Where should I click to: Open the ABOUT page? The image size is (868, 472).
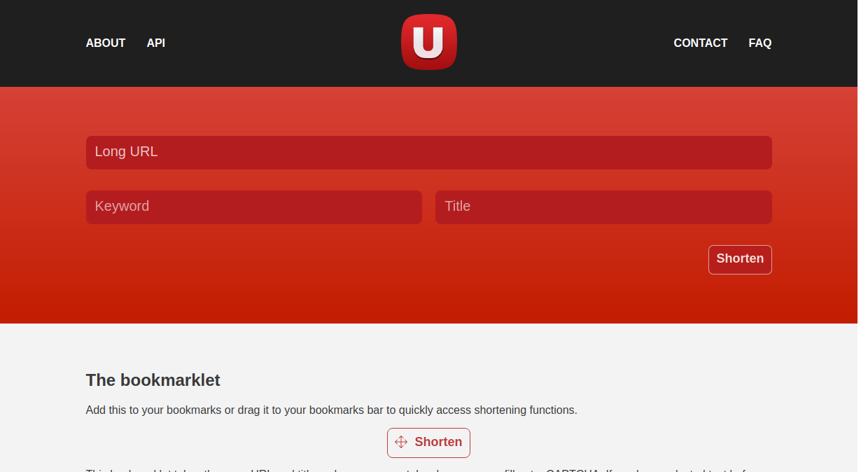point(106,43)
